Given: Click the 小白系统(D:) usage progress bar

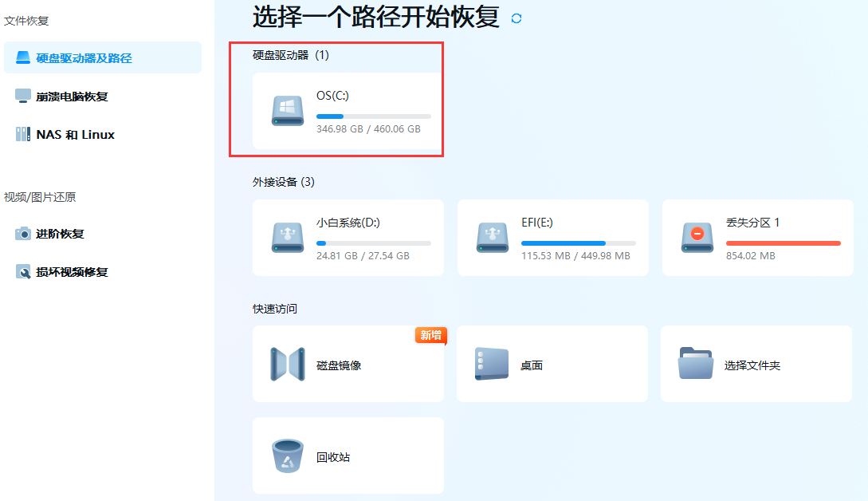Looking at the screenshot, I should point(374,243).
